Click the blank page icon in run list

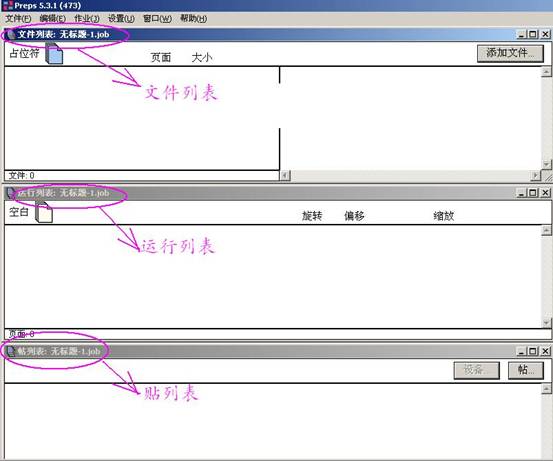coord(44,212)
